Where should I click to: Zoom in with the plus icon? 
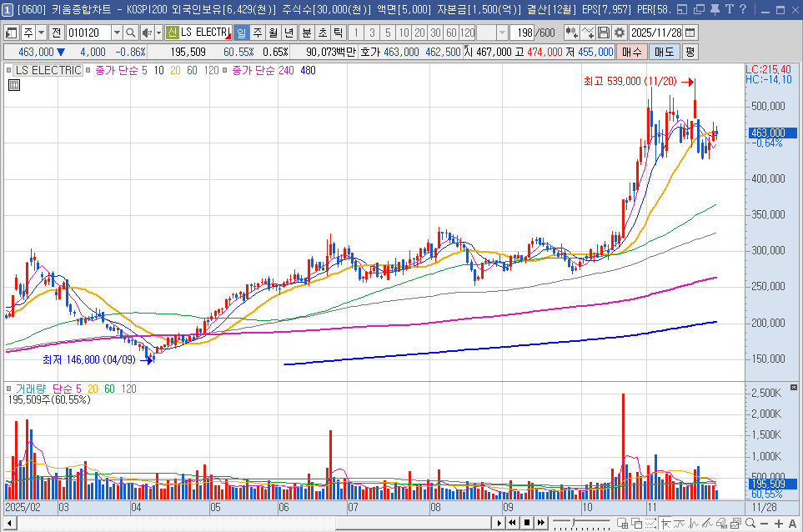click(x=779, y=524)
